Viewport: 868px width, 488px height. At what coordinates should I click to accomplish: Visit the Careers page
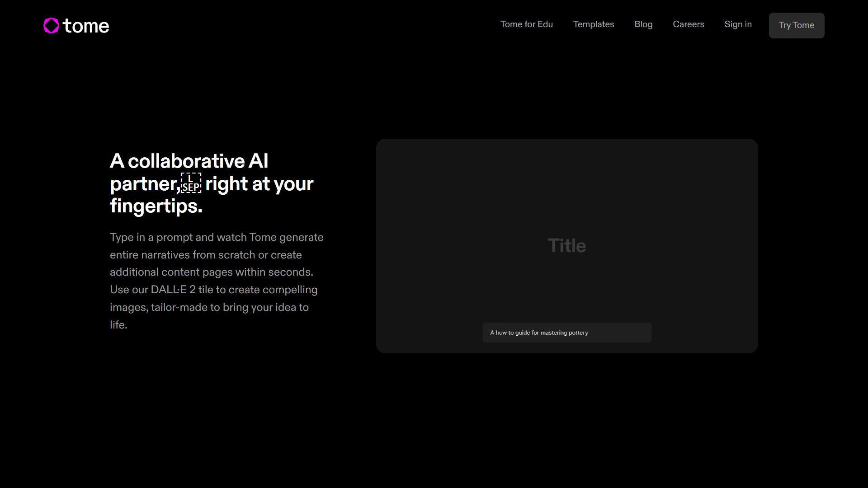[x=688, y=24]
